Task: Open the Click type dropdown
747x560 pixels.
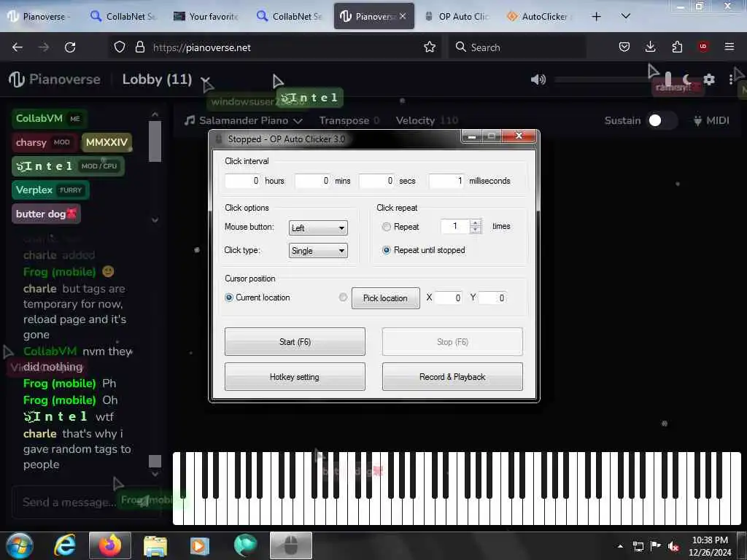Action: (318, 251)
